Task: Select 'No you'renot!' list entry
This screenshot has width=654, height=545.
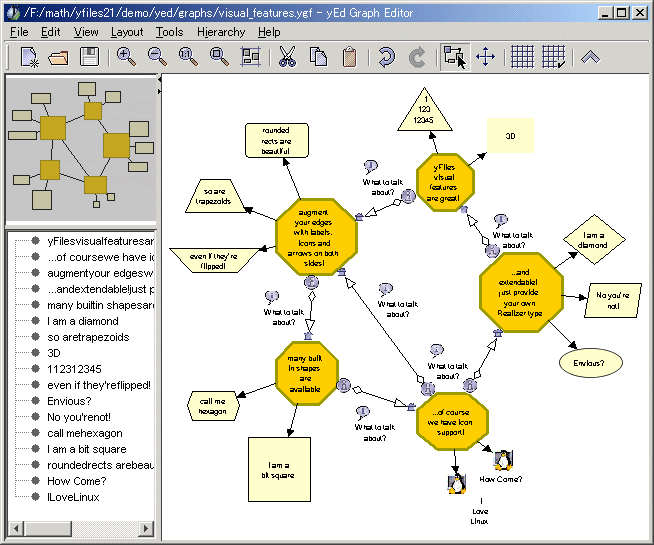Action: click(x=79, y=417)
